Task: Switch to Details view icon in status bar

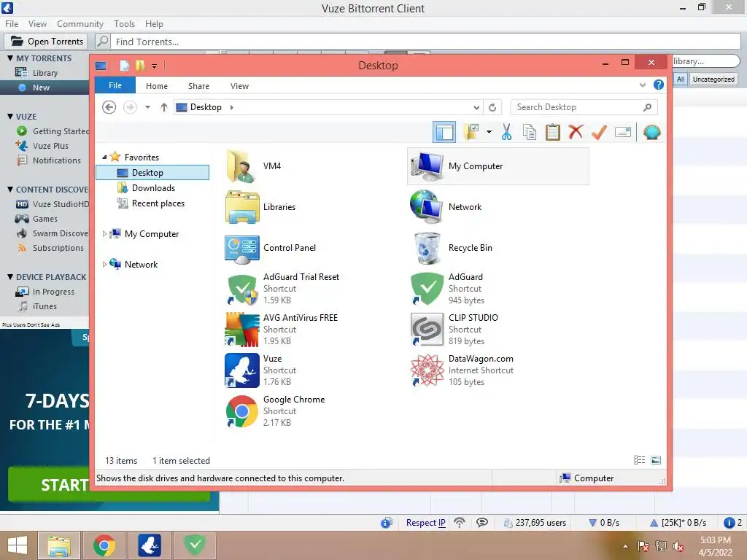Action: point(639,460)
